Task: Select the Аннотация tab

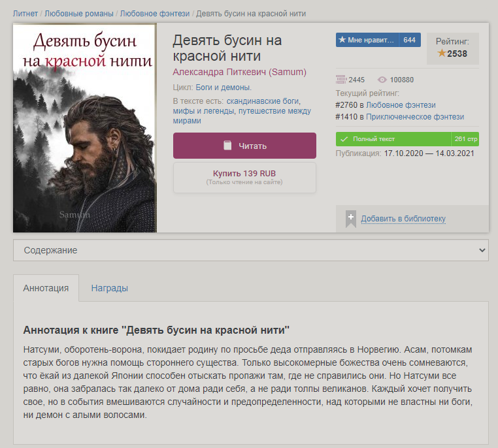Action: [46, 288]
